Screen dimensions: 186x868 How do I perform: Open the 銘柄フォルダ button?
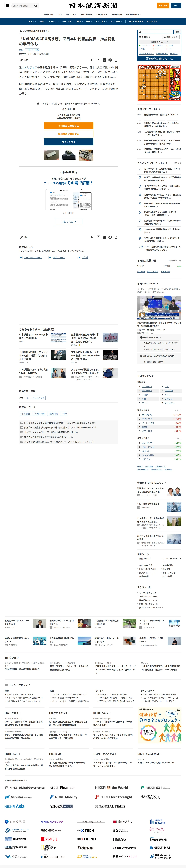point(171,37)
